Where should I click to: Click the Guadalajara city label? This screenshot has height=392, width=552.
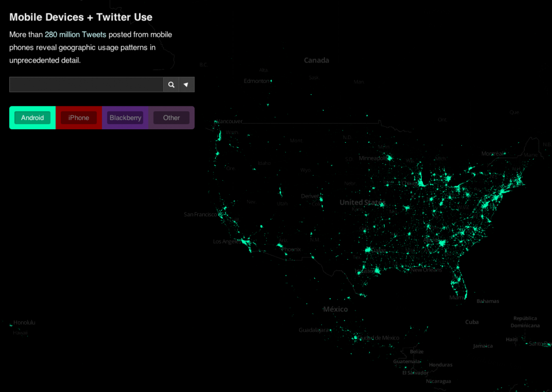(314, 330)
